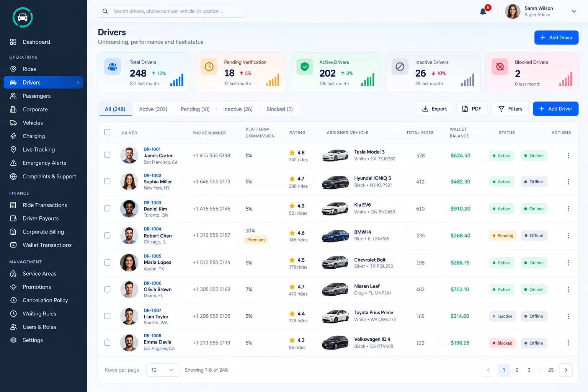588x392 pixels.
Task: Check the box for James Carter
Action: pos(107,155)
